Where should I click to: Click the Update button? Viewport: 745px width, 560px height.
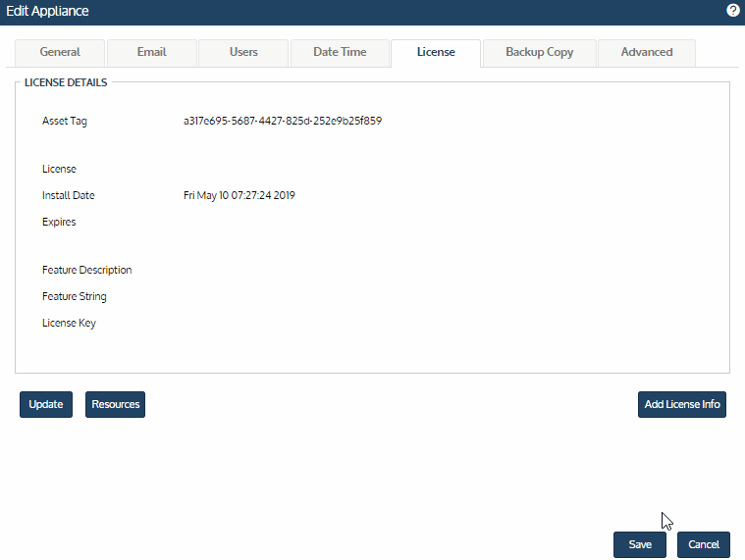(46, 404)
